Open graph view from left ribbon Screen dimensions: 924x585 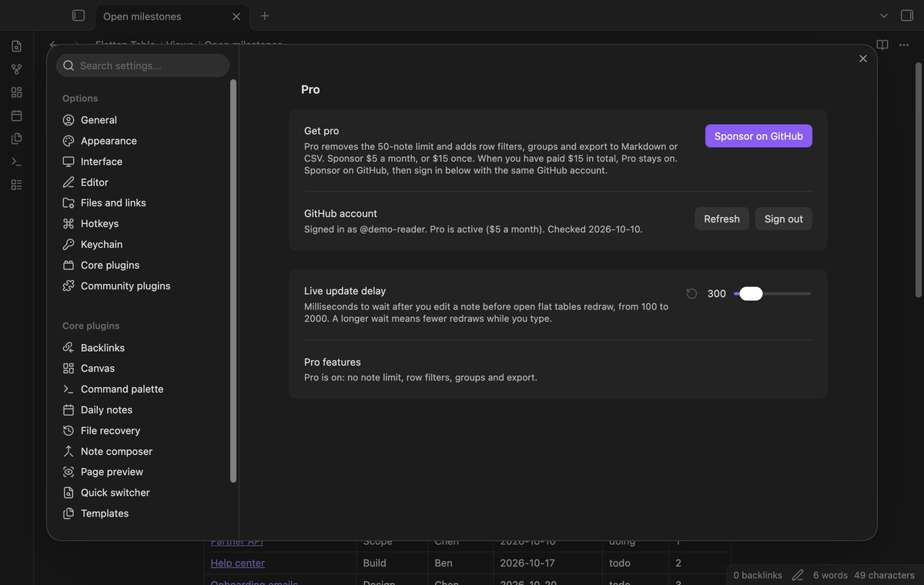coord(16,69)
